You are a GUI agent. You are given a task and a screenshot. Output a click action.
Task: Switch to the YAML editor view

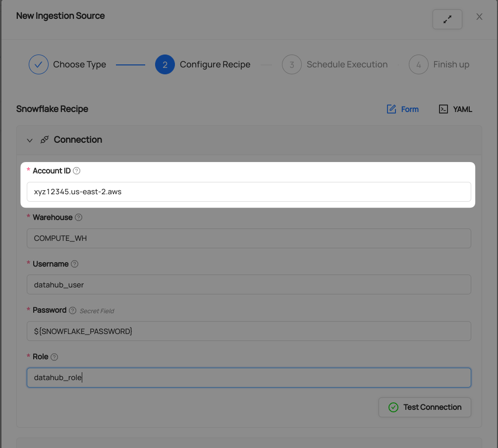click(455, 110)
